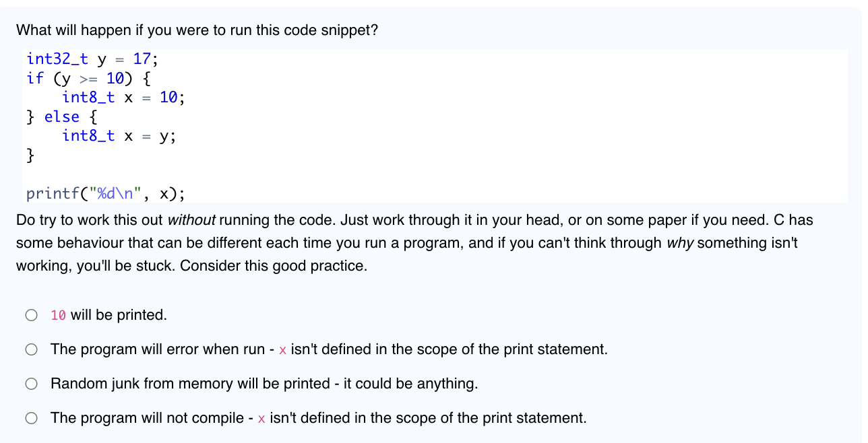Click the 'else' keyword in the code
Viewport: 868px width, 443px height.
coord(61,116)
